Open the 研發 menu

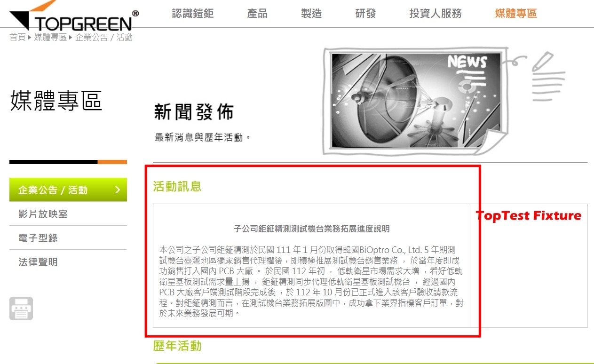pyautogui.click(x=365, y=14)
